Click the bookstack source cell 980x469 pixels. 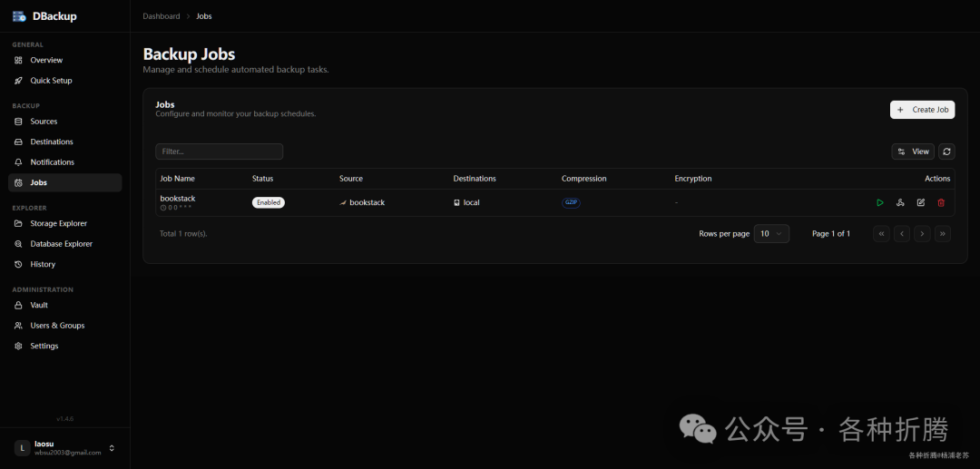coord(362,202)
